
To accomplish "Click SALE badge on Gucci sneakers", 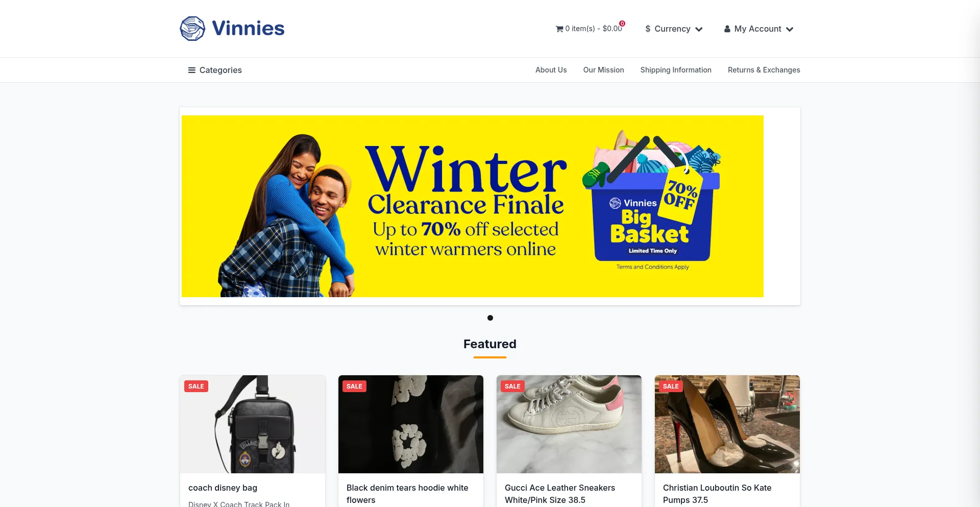I will point(512,386).
